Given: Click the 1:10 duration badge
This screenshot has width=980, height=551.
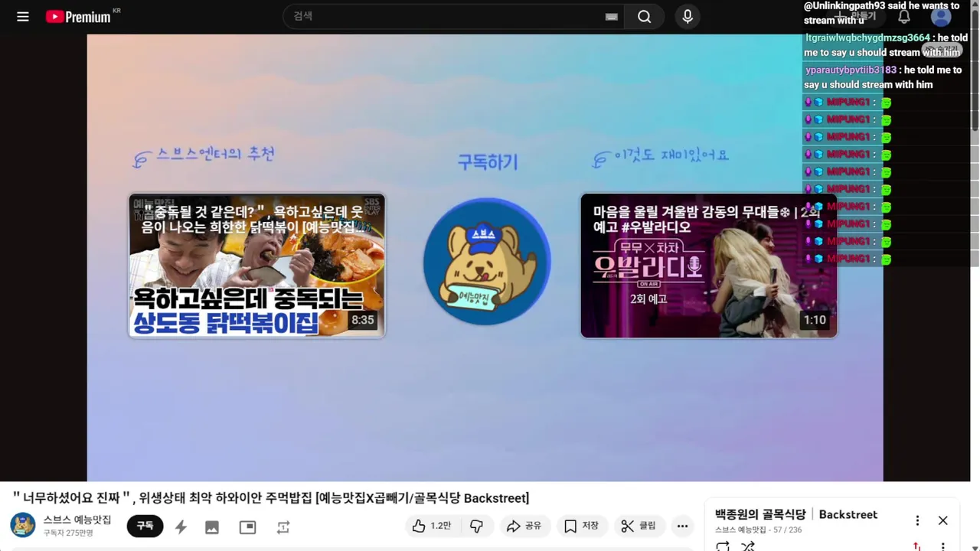Looking at the screenshot, I should [x=815, y=320].
